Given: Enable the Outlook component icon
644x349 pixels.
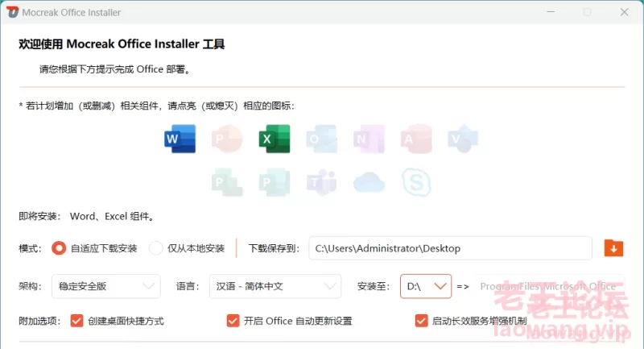Looking at the screenshot, I should [x=321, y=139].
